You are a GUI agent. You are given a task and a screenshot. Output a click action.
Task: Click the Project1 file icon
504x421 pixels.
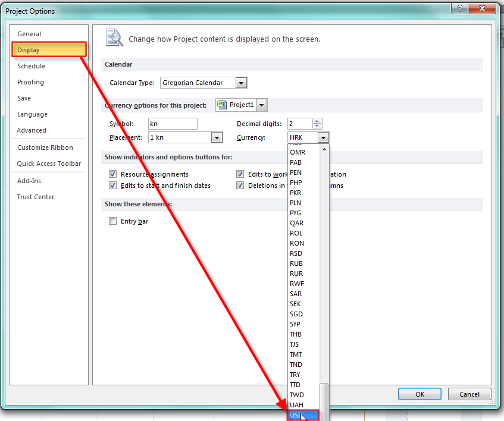(223, 105)
